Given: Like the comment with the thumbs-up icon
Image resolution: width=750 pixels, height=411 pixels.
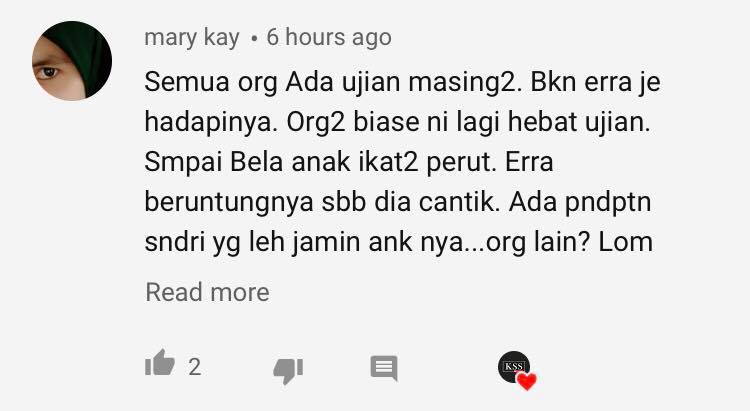Looking at the screenshot, I should (x=160, y=363).
